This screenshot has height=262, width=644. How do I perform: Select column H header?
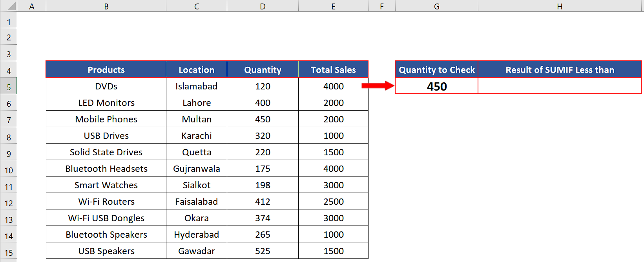point(560,6)
